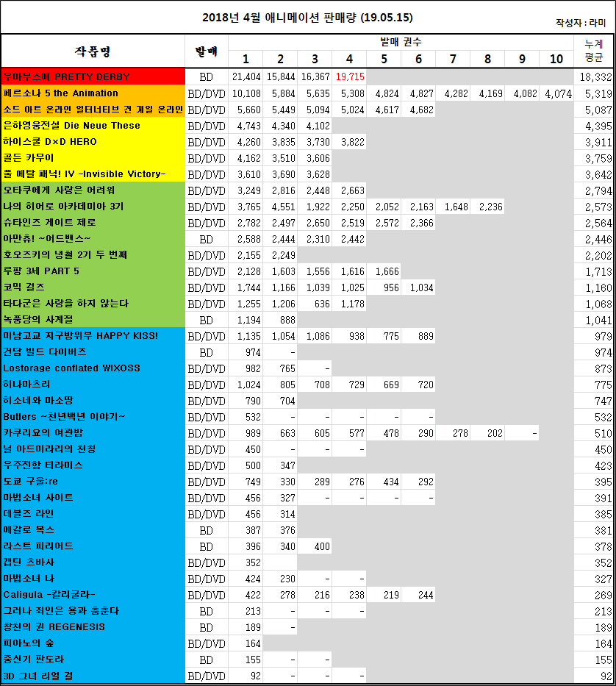
Task: Select the cumulative average 18,332 cell
Action: (594, 76)
